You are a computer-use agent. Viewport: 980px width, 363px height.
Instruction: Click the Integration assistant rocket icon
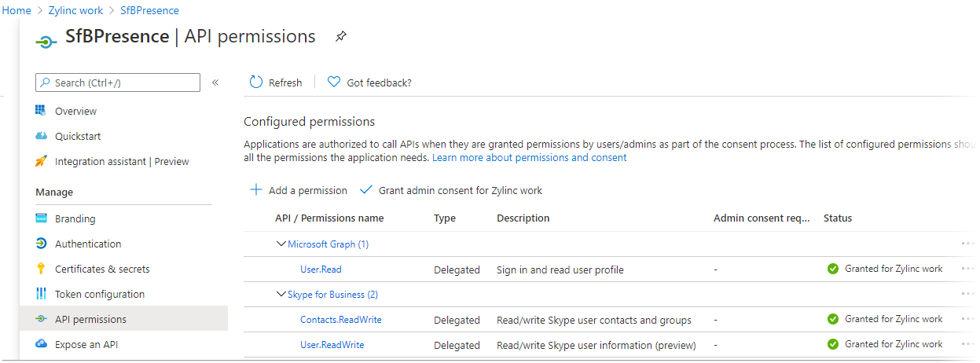click(x=42, y=161)
